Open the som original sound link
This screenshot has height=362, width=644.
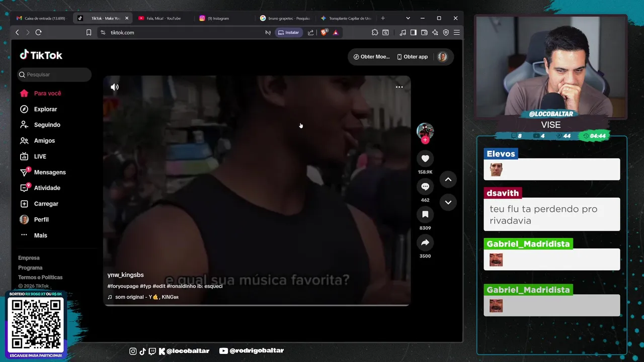tap(143, 297)
